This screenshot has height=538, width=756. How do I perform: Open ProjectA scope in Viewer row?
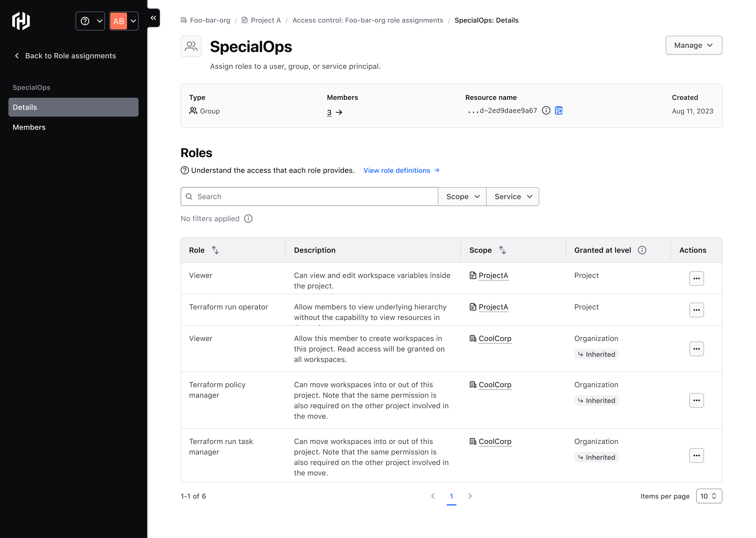[493, 275]
